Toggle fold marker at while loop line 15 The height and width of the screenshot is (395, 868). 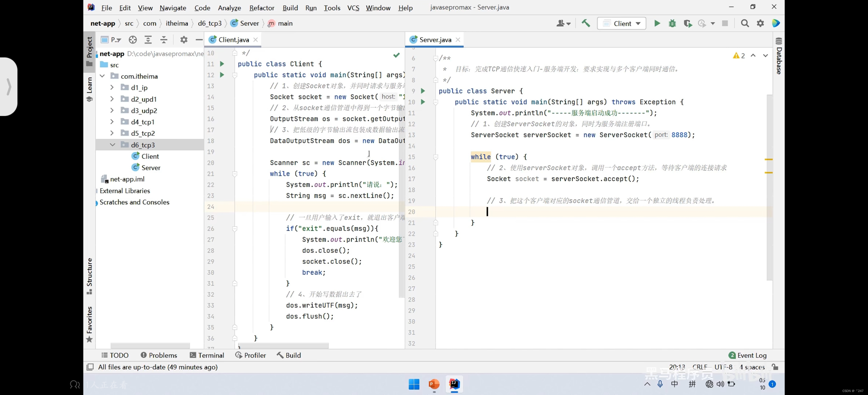435,157
